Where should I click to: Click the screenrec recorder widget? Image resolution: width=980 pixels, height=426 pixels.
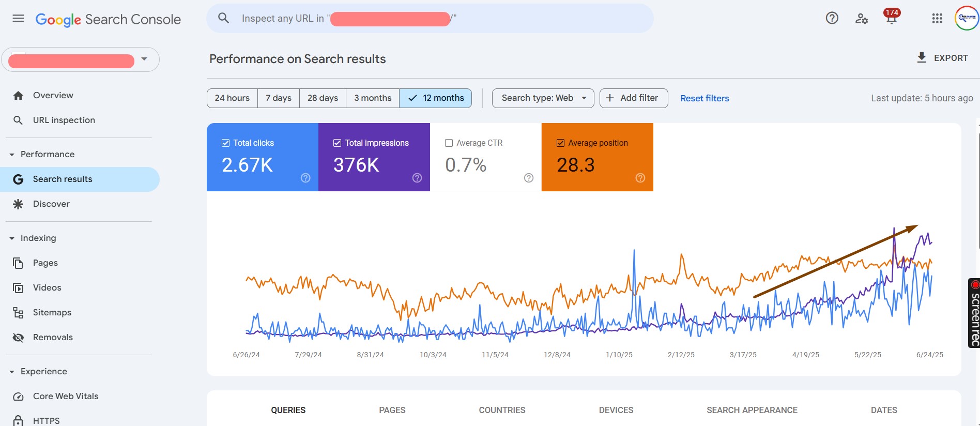974,313
